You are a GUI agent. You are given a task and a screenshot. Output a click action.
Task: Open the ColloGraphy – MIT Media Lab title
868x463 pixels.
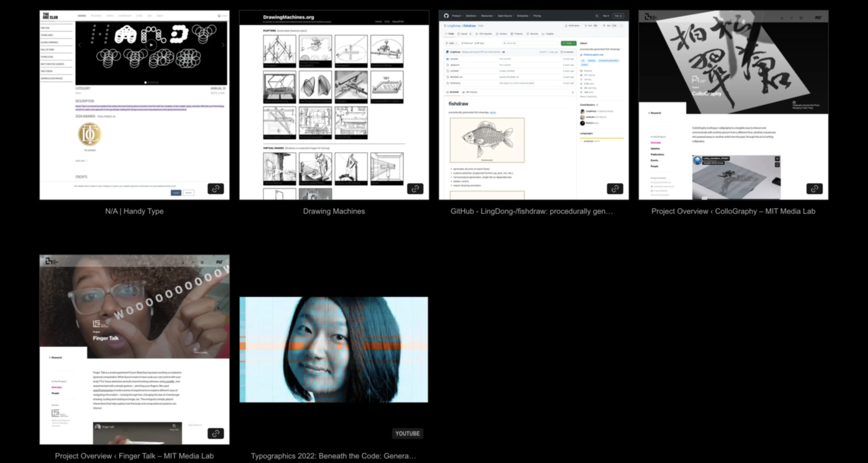(733, 211)
